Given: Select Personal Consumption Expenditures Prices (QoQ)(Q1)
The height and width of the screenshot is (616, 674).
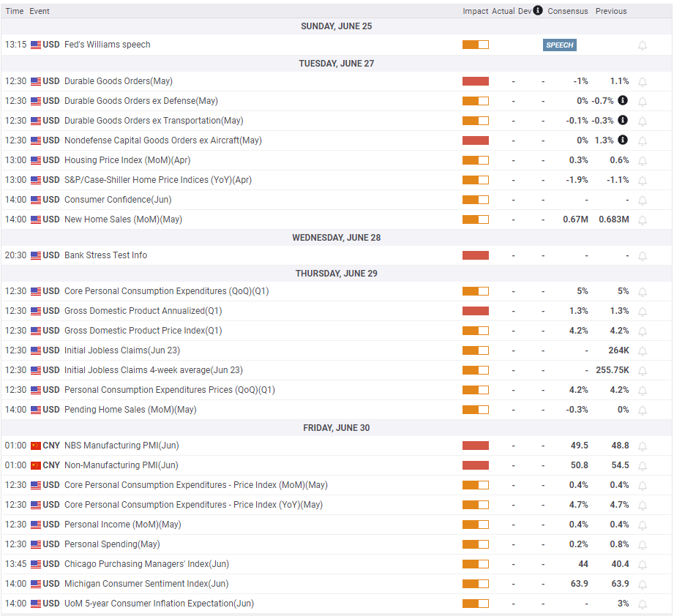Looking at the screenshot, I should click(x=169, y=390).
